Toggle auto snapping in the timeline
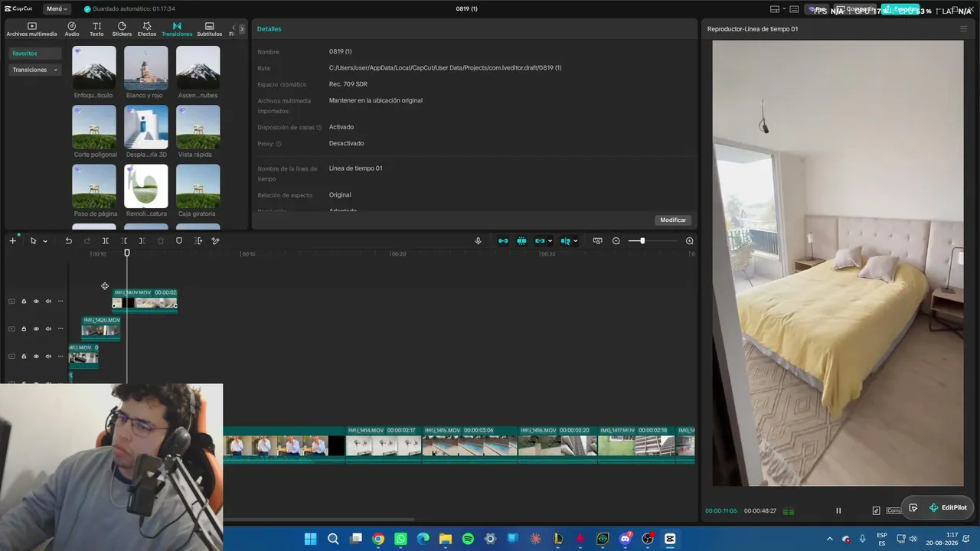Viewport: 980px width, 551px height. pyautogui.click(x=521, y=241)
